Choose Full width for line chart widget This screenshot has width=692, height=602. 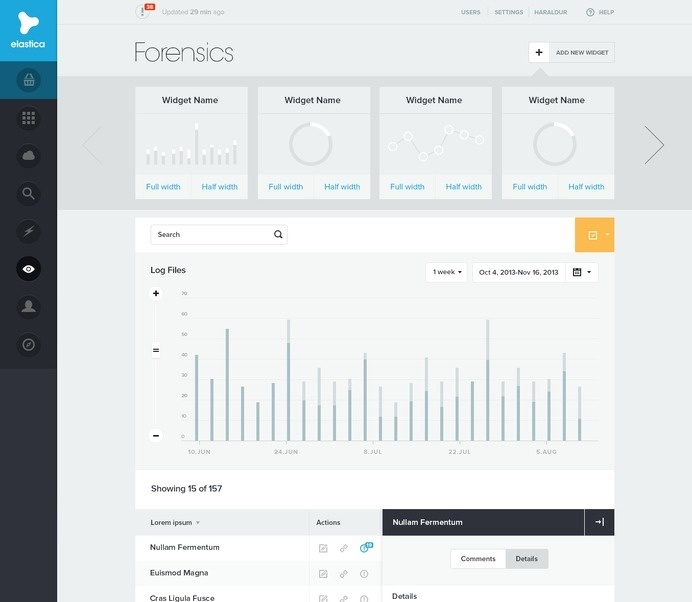(407, 187)
